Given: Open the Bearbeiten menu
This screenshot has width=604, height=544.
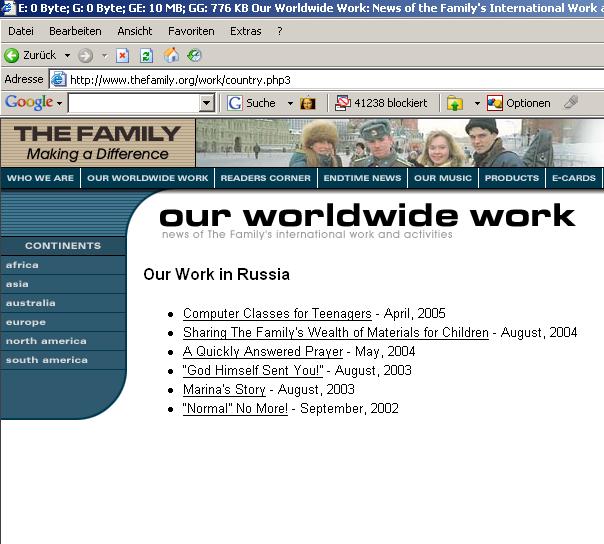Looking at the screenshot, I should click(x=75, y=31).
